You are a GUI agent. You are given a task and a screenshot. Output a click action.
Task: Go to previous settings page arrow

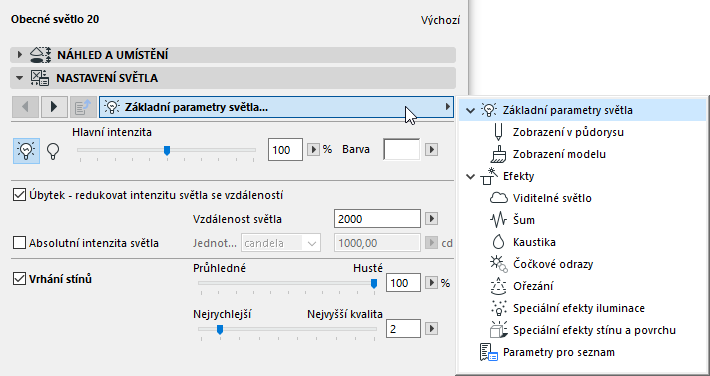[x=25, y=107]
